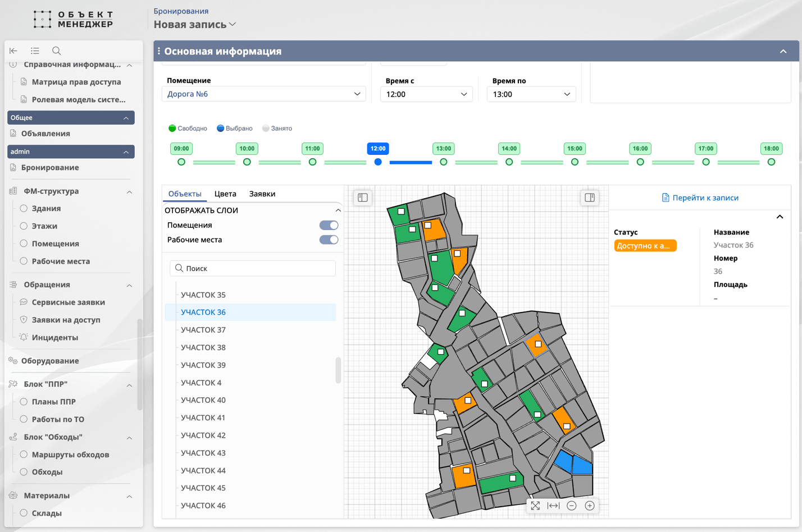802x532 pixels.
Task: Collapse the Основная информация section
Action: coord(783,51)
